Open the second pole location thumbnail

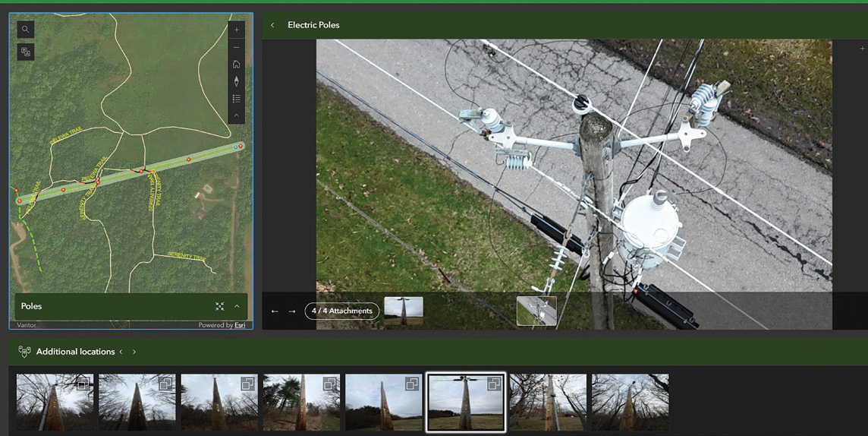coord(137,403)
